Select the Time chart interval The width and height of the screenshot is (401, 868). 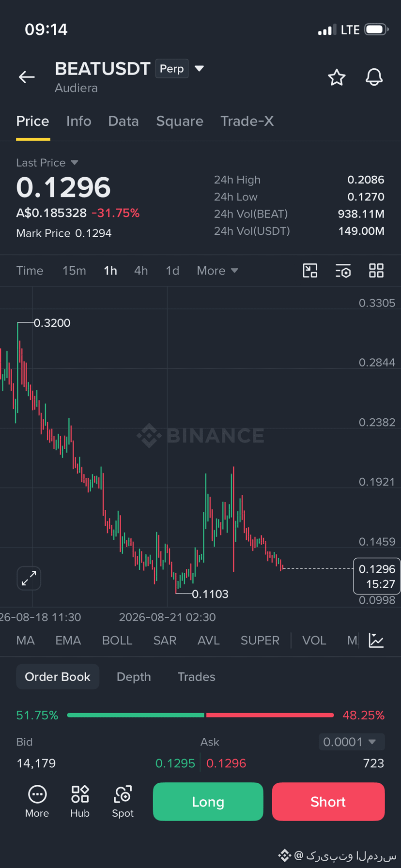[30, 271]
